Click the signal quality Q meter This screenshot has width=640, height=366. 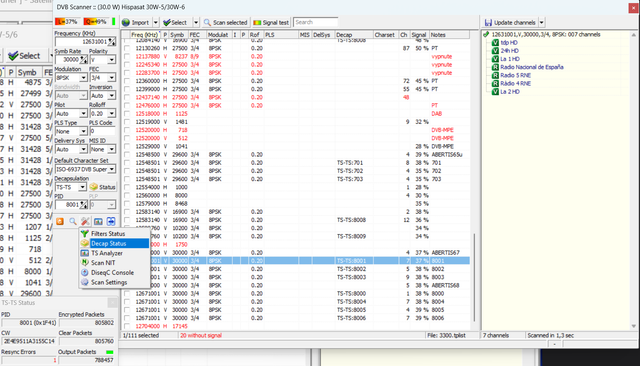point(96,22)
